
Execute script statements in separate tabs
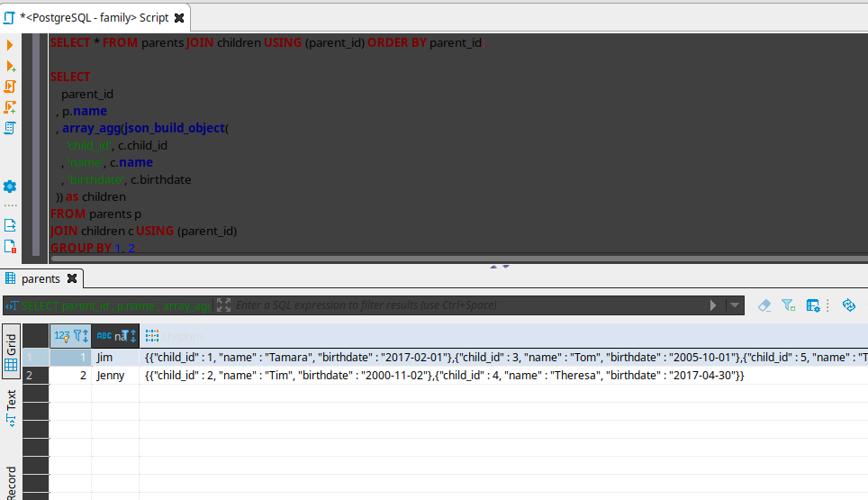click(x=10, y=107)
